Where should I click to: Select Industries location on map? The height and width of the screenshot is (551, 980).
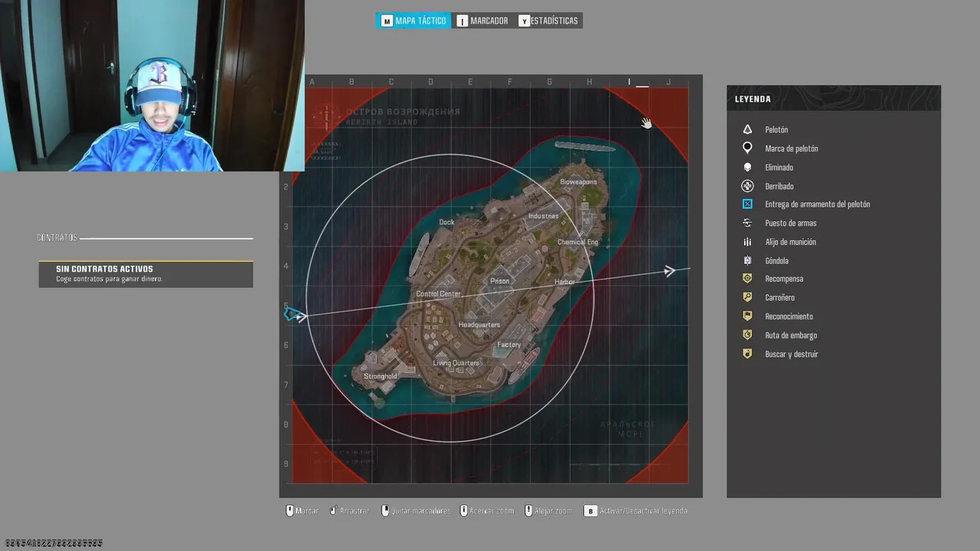click(x=544, y=216)
